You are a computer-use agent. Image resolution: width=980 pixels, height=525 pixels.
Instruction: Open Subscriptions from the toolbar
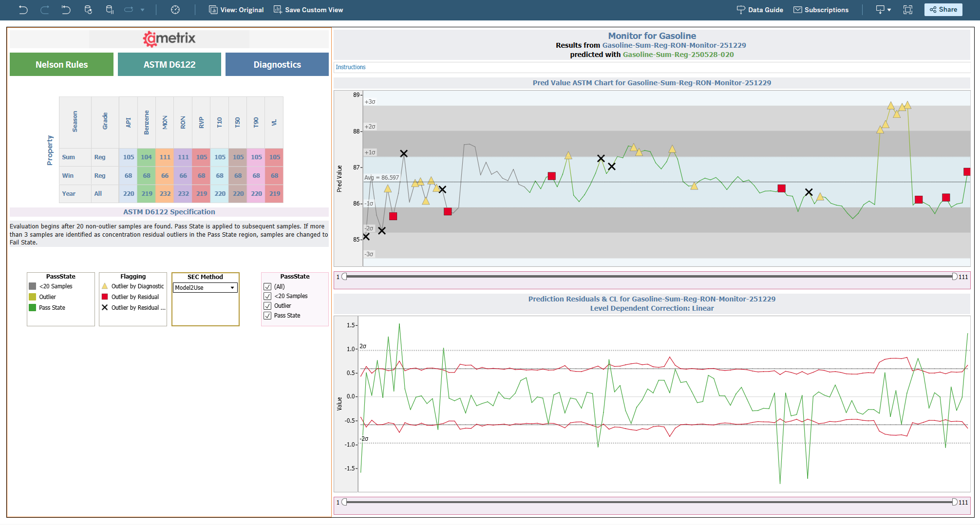pos(821,10)
